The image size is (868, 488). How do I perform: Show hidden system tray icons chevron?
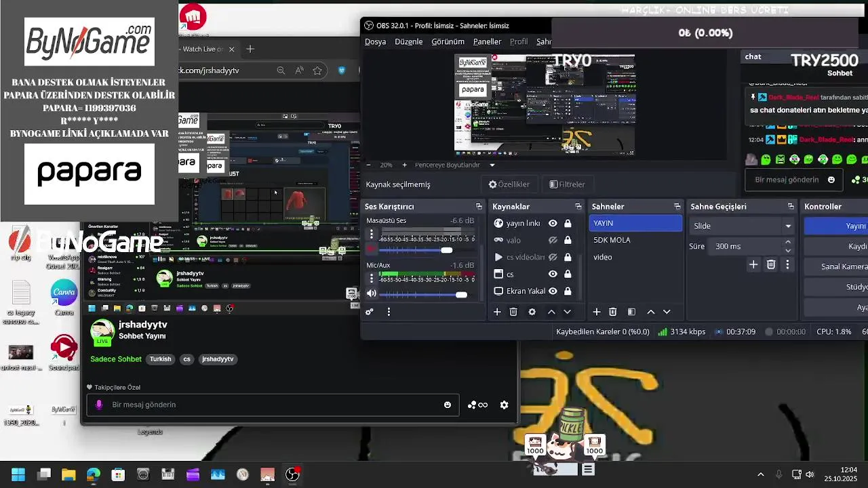click(x=760, y=474)
